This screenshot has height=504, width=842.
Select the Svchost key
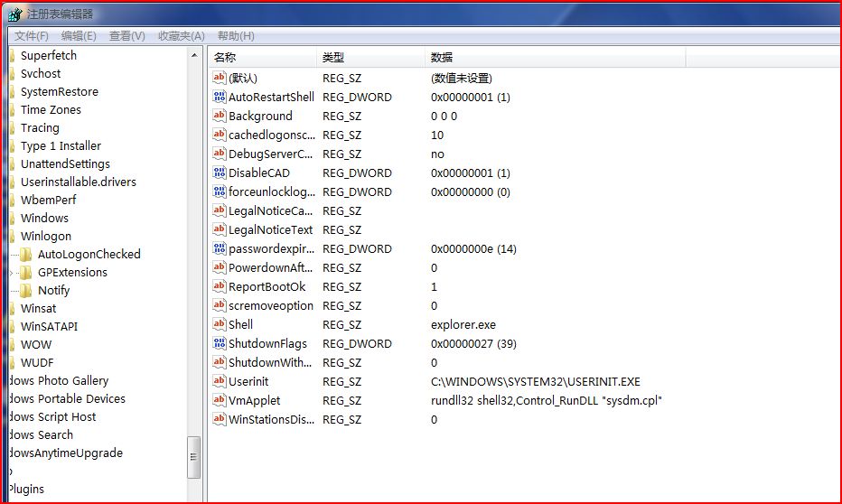click(x=41, y=73)
